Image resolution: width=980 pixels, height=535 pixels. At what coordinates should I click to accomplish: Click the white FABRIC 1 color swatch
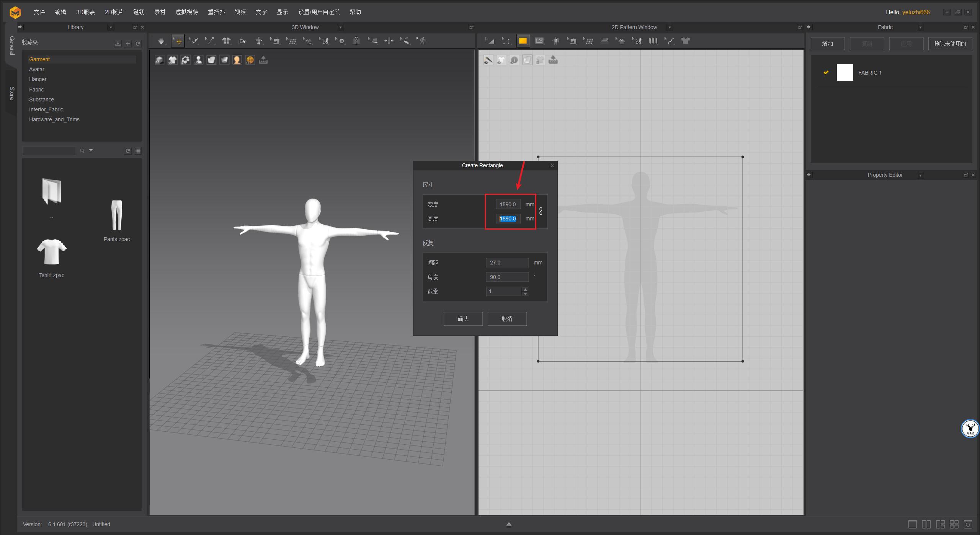(844, 72)
